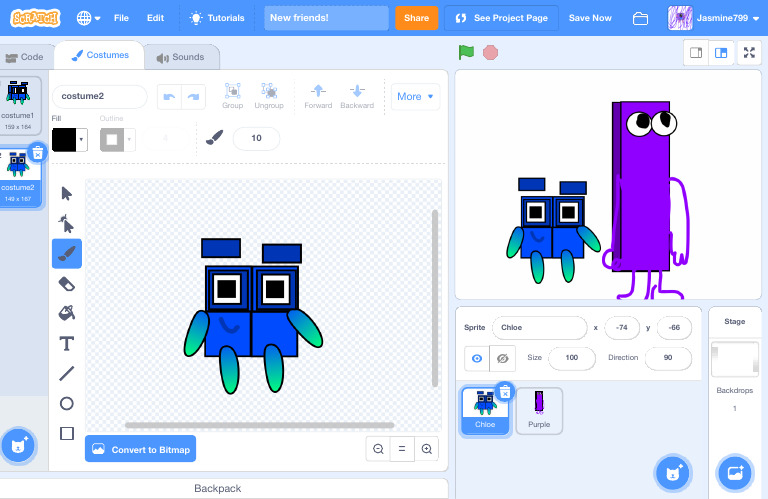This screenshot has width=768, height=499.
Task: Switch to the Sounds tab
Action: (x=181, y=57)
